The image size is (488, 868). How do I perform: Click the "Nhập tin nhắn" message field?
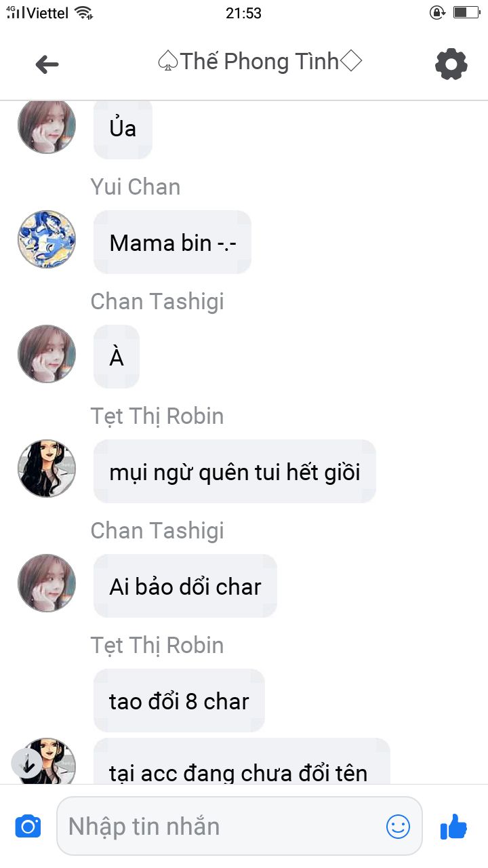[224, 826]
